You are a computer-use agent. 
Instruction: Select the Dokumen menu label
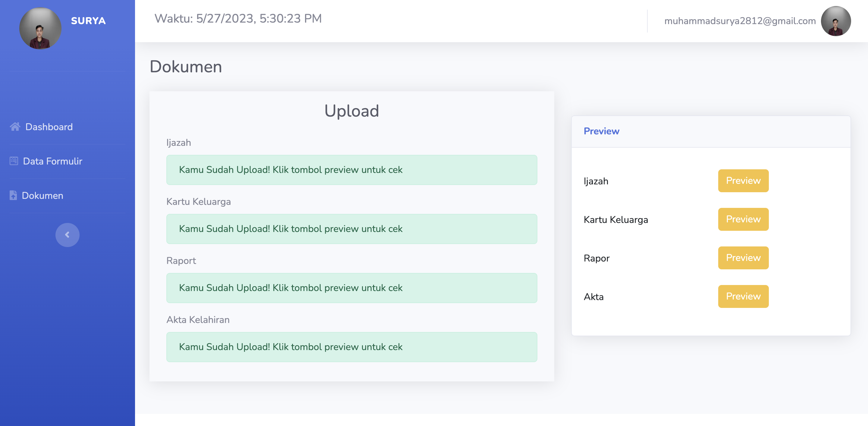pos(42,195)
